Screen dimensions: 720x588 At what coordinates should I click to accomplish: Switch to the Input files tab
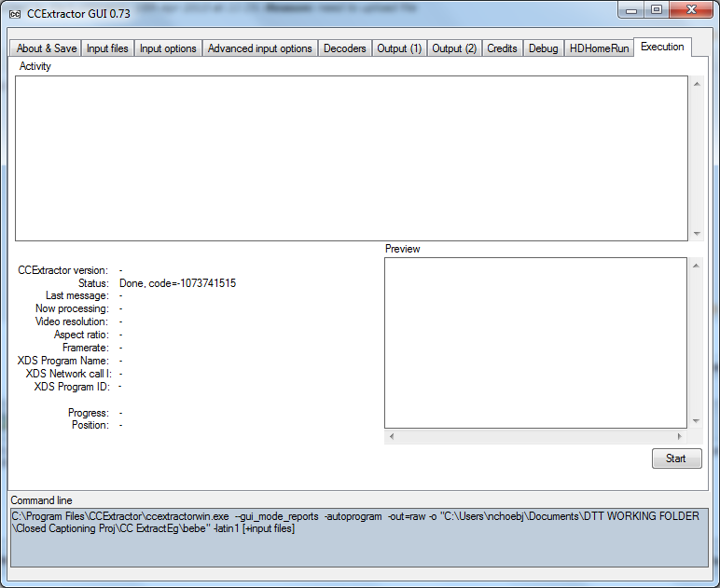pyautogui.click(x=107, y=48)
